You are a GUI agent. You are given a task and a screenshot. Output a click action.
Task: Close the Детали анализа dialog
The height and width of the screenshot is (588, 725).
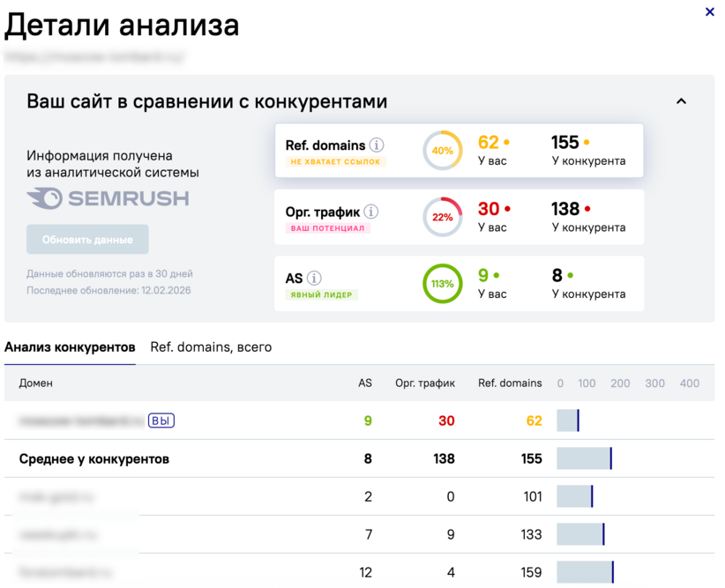[712, 11]
